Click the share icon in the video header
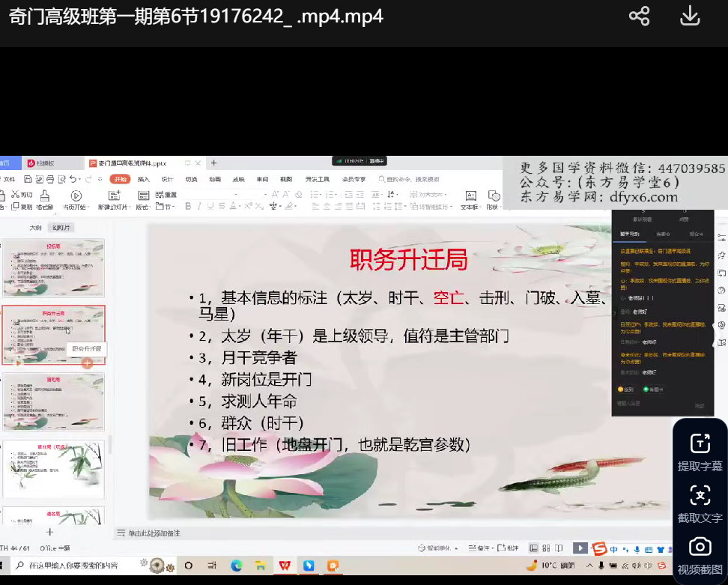 (639, 16)
